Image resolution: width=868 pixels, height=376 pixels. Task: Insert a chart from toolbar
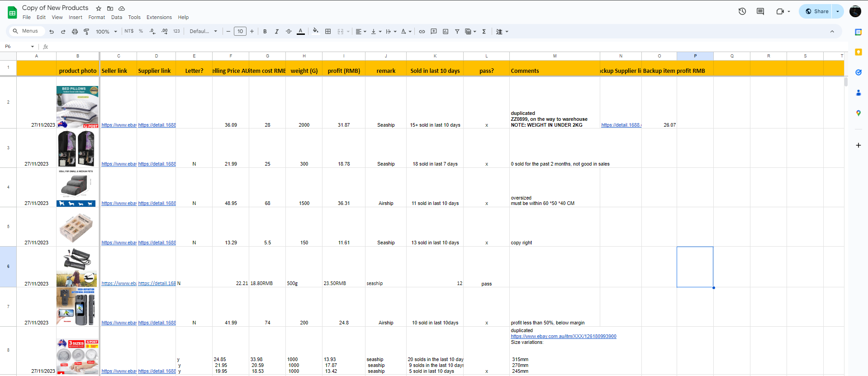click(x=446, y=32)
